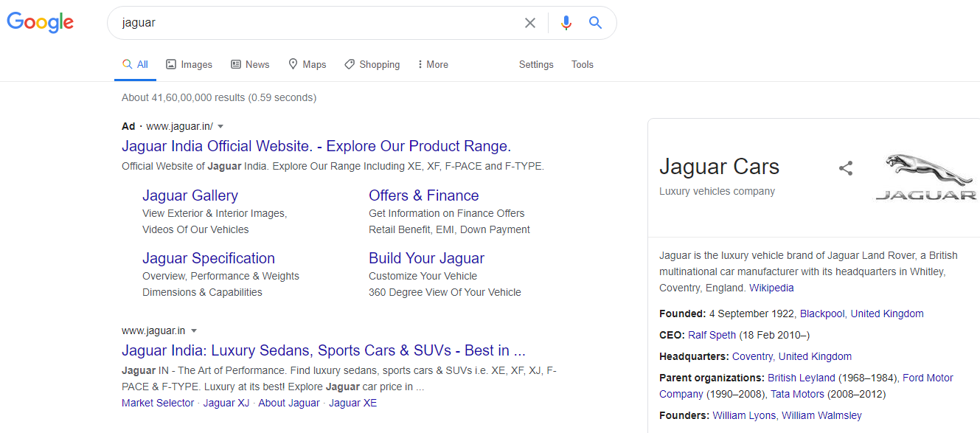Submit search with magnifier icon
Image resolution: width=980 pixels, height=433 pixels.
[x=596, y=23]
